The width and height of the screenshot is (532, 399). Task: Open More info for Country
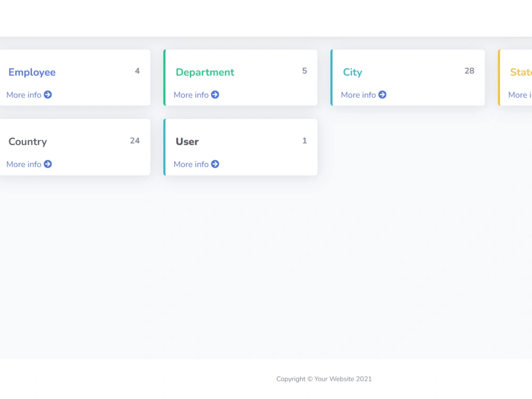click(x=22, y=164)
